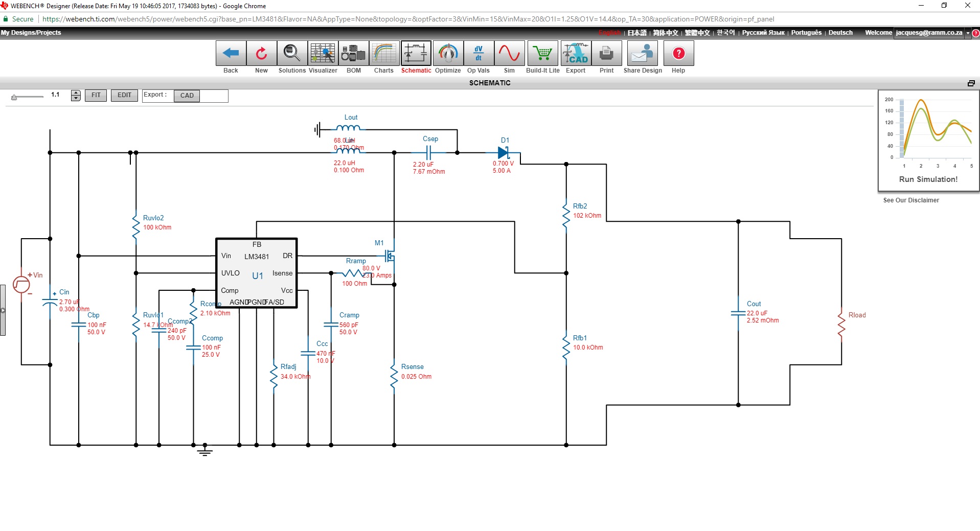The image size is (980, 531).
Task: Click the Cramp 560 pF value
Action: [349, 325]
